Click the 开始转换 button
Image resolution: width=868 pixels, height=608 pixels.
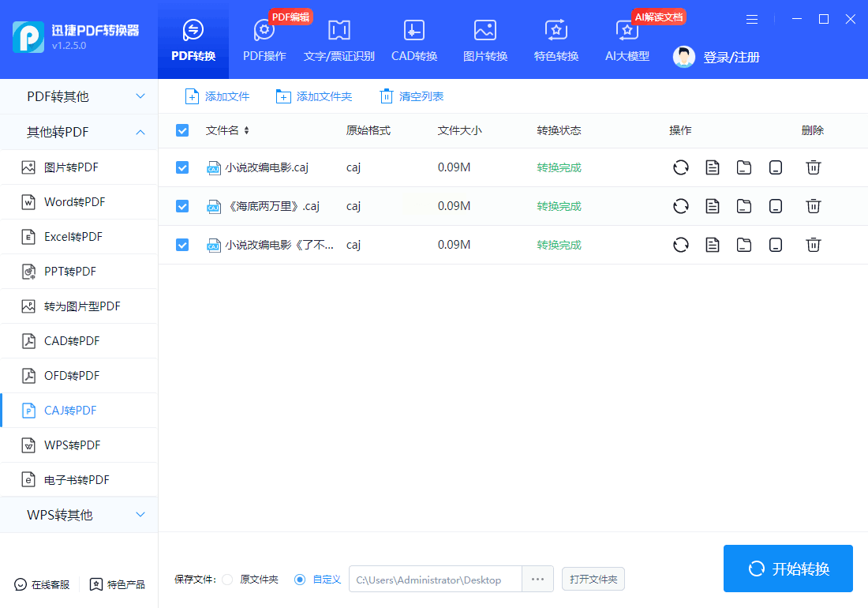788,569
